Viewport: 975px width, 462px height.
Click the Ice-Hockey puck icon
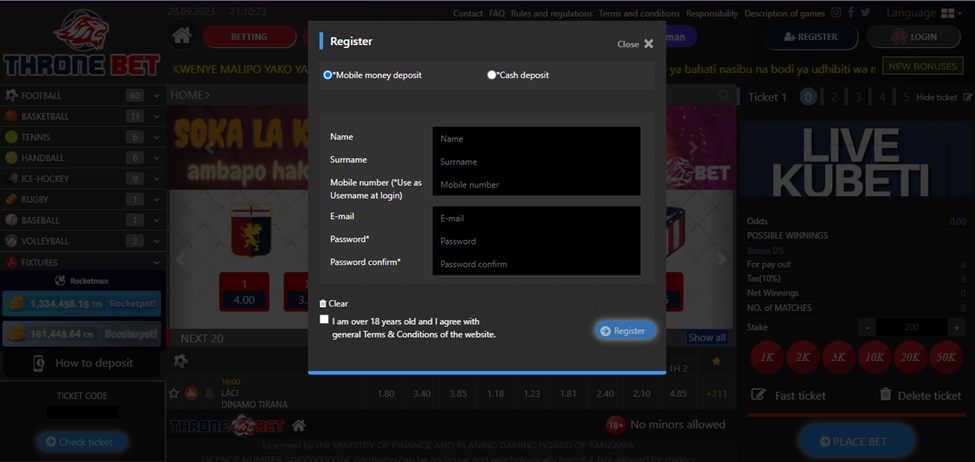tap(11, 178)
